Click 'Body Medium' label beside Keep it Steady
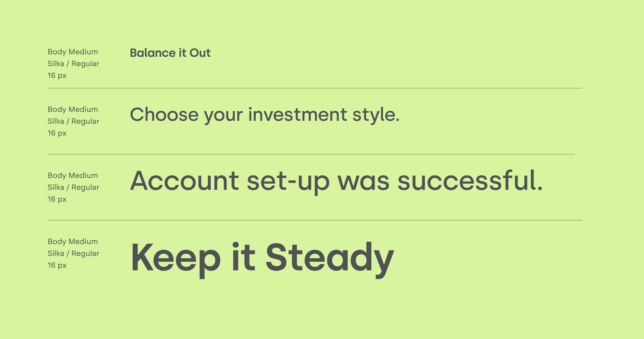The height and width of the screenshot is (339, 644). click(x=73, y=241)
